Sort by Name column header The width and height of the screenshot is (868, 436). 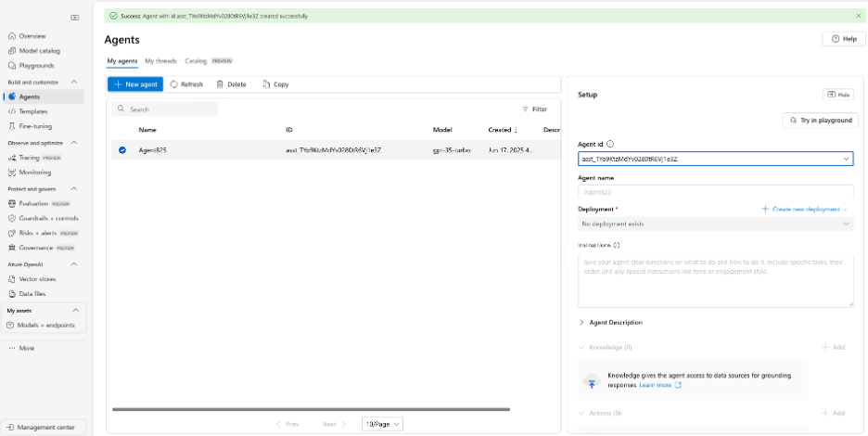tap(147, 130)
